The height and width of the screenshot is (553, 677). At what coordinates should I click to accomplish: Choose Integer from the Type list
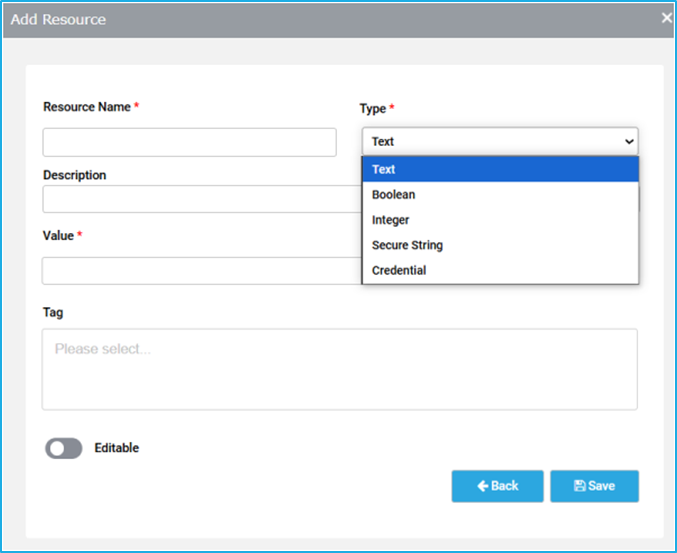click(500, 220)
